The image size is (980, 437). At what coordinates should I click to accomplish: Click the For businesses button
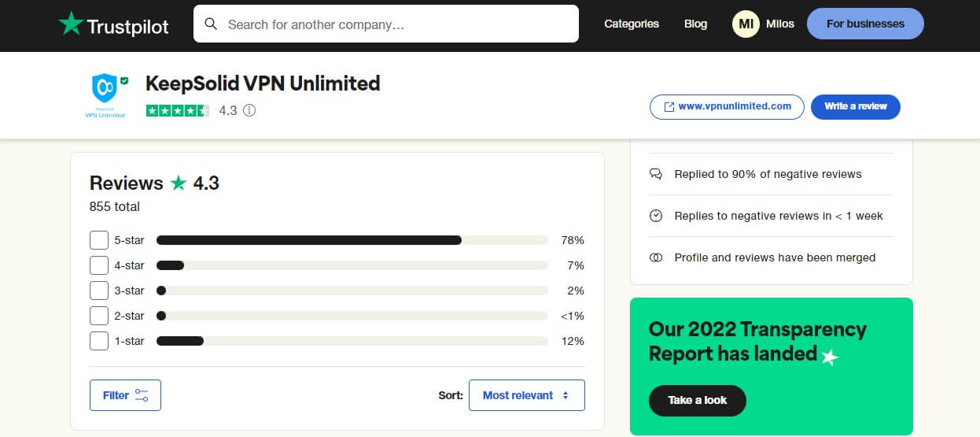click(x=865, y=24)
